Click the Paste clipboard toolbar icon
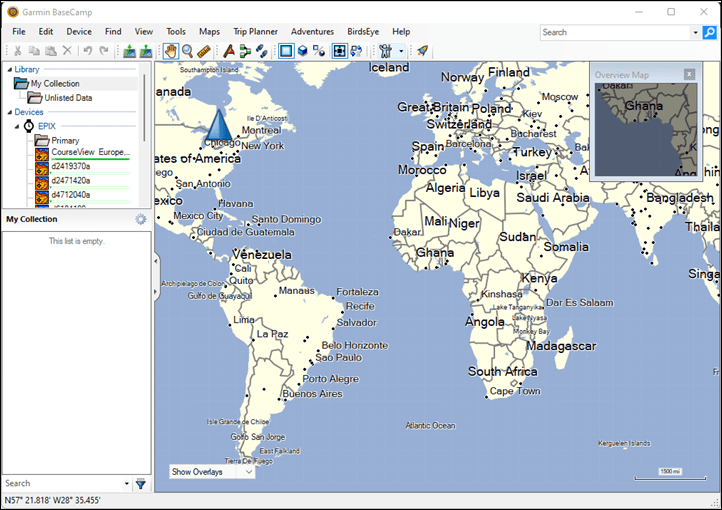 pyautogui.click(x=51, y=51)
